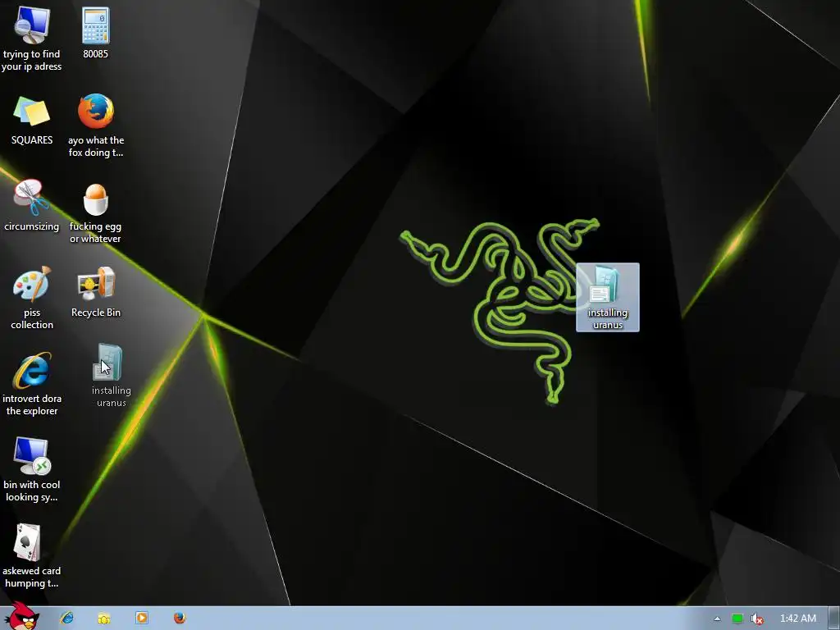This screenshot has height=630, width=840.
Task: Select the calculator icon labeled 80085
Action: coord(95,33)
